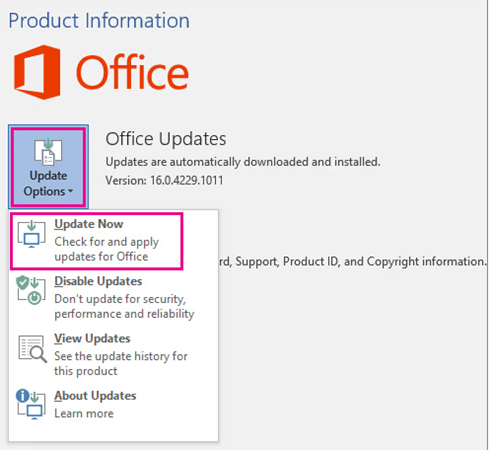Viewport: 490px width, 450px height.
Task: Open the Update Options dropdown button
Action: point(48,167)
